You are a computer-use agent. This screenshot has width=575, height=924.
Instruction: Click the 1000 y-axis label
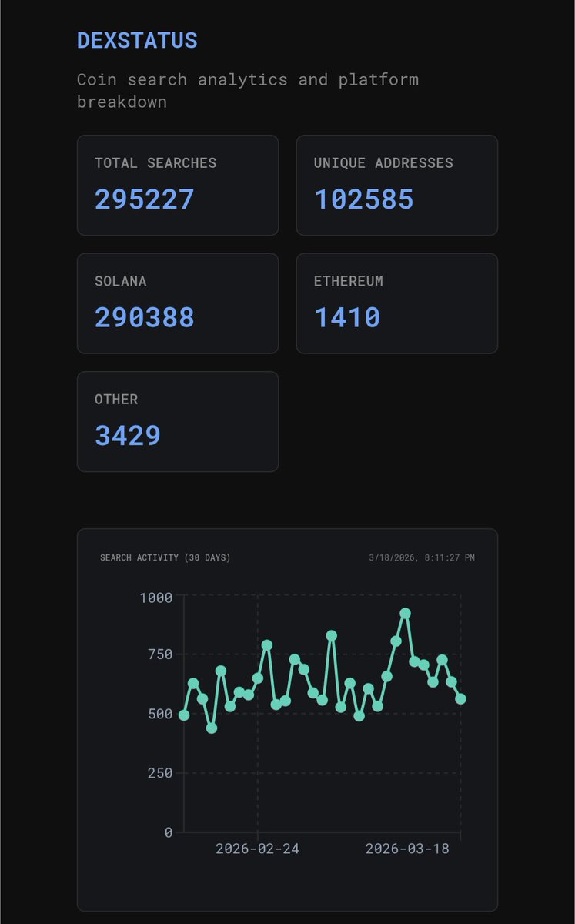(156, 597)
